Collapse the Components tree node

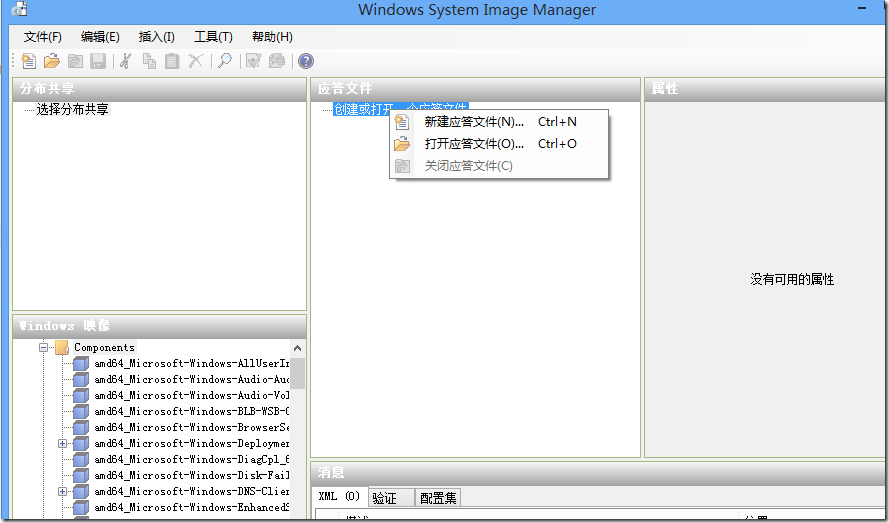[44, 347]
